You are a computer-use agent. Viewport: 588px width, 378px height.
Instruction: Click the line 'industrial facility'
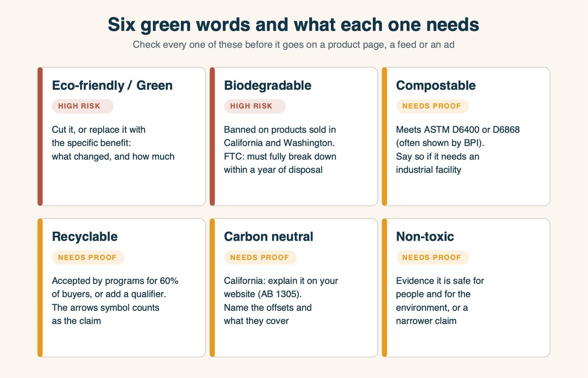point(428,170)
